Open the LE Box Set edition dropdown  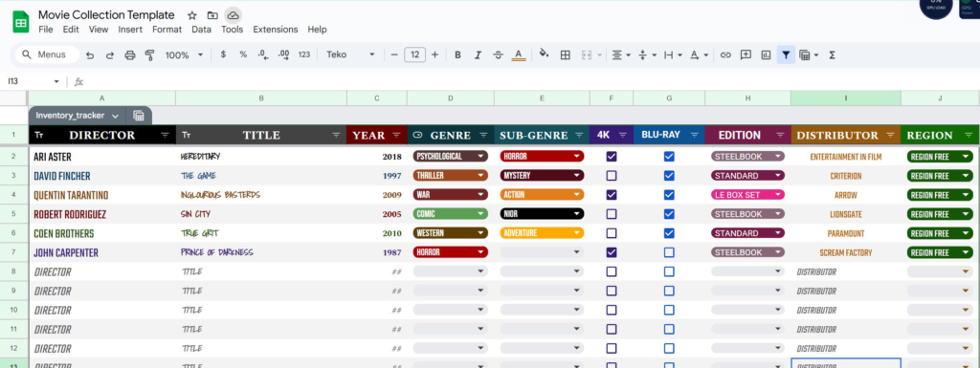[747, 195]
